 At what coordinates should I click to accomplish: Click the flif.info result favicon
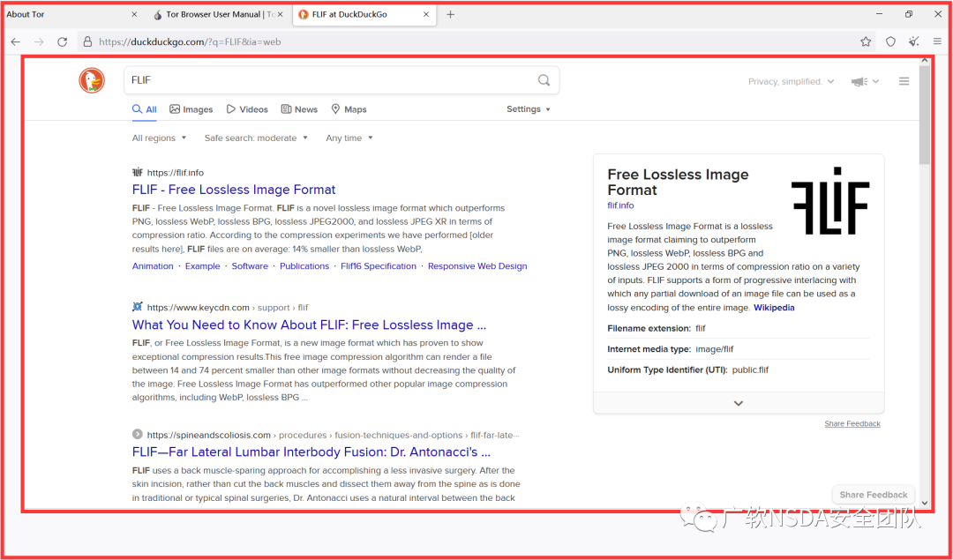tap(138, 173)
